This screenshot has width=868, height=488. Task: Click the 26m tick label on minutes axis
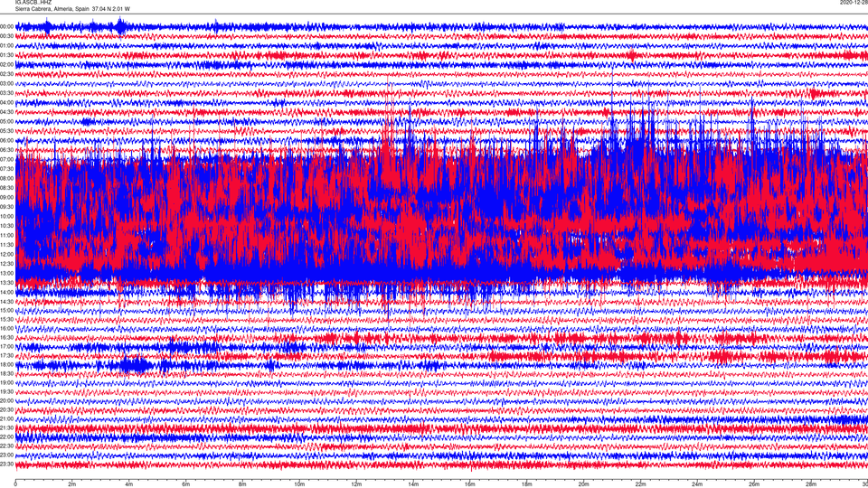pos(754,484)
